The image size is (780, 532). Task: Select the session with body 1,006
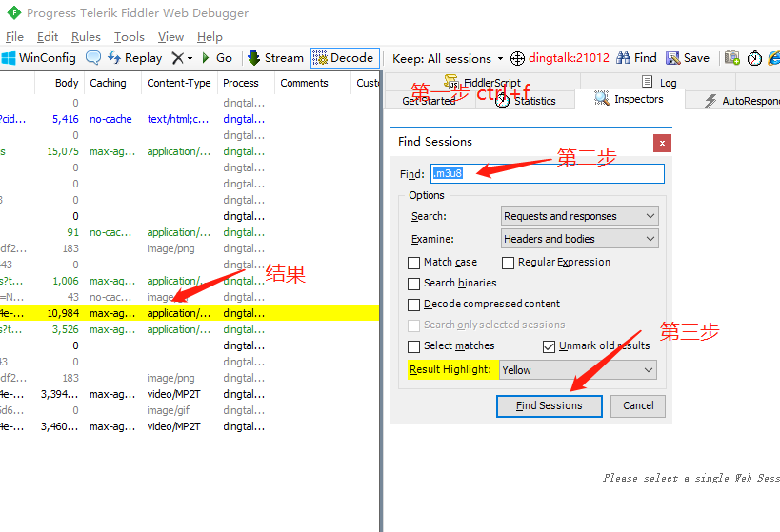pyautogui.click(x=189, y=281)
